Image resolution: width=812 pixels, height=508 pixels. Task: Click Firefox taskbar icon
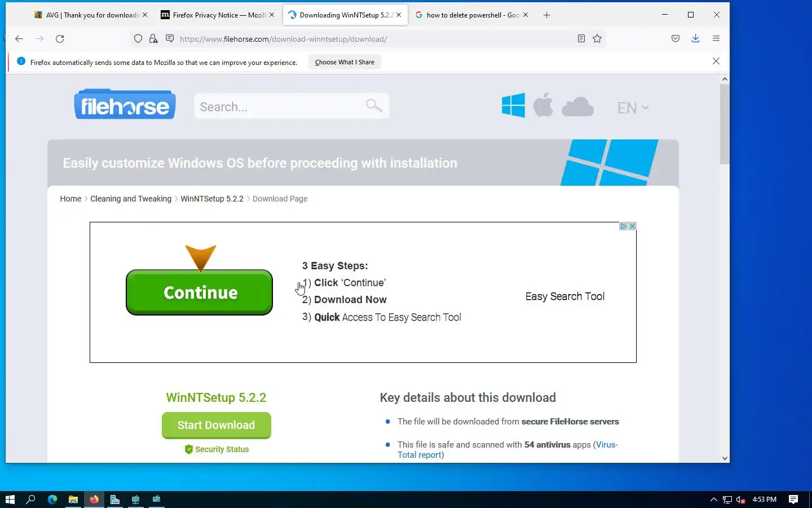click(94, 500)
